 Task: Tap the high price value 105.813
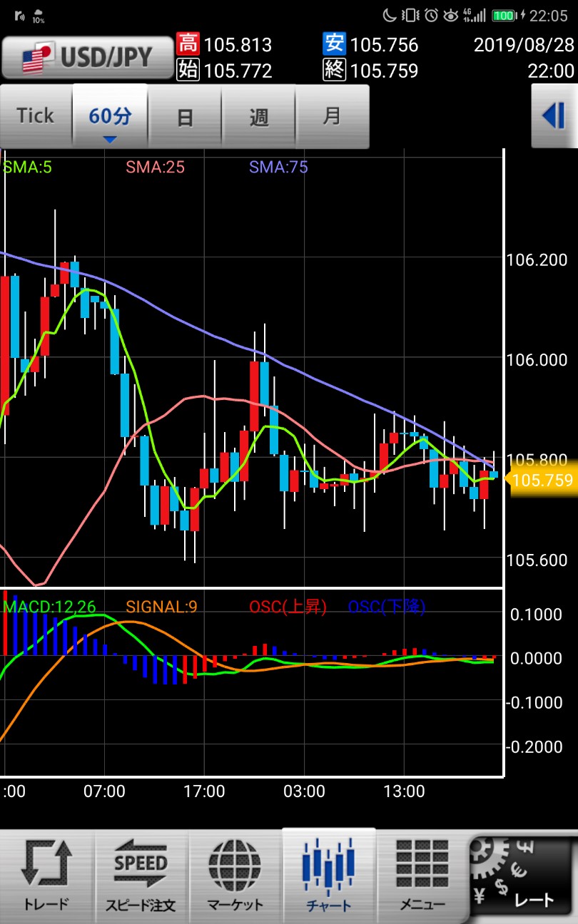click(238, 46)
